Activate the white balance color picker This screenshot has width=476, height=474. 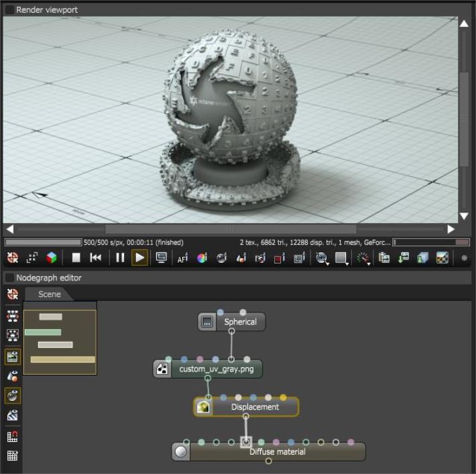point(202,258)
